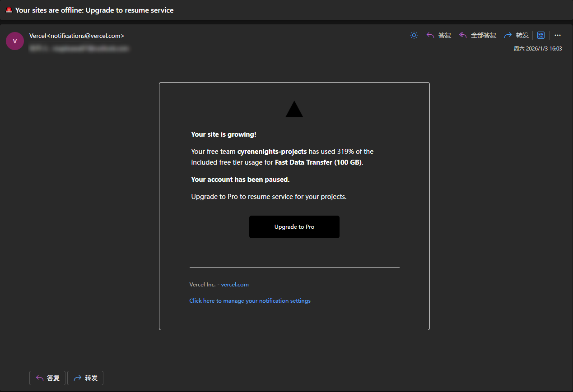Image resolution: width=573 pixels, height=392 pixels.
Task: Click 全部答复 (Reply All) in the message toolbar
Action: [478, 35]
